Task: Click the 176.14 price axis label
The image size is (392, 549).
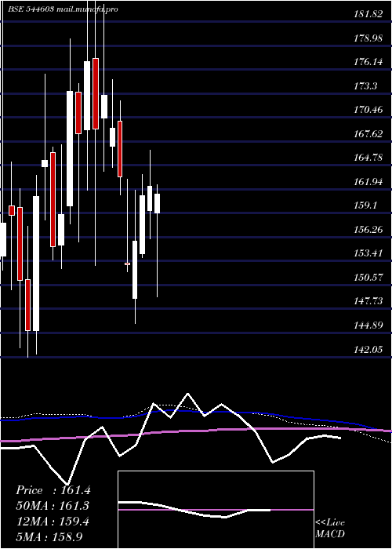Action: (368, 62)
